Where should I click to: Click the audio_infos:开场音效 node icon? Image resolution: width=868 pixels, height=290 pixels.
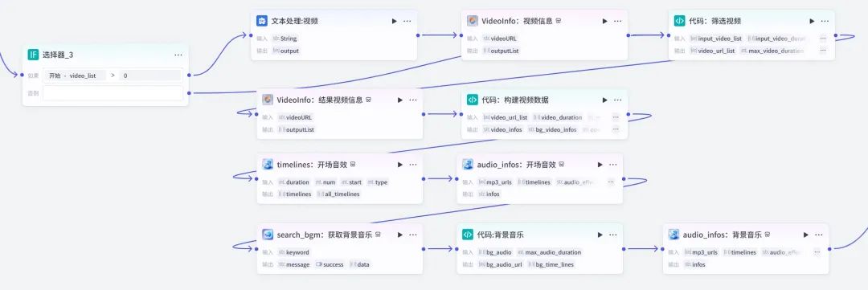468,165
